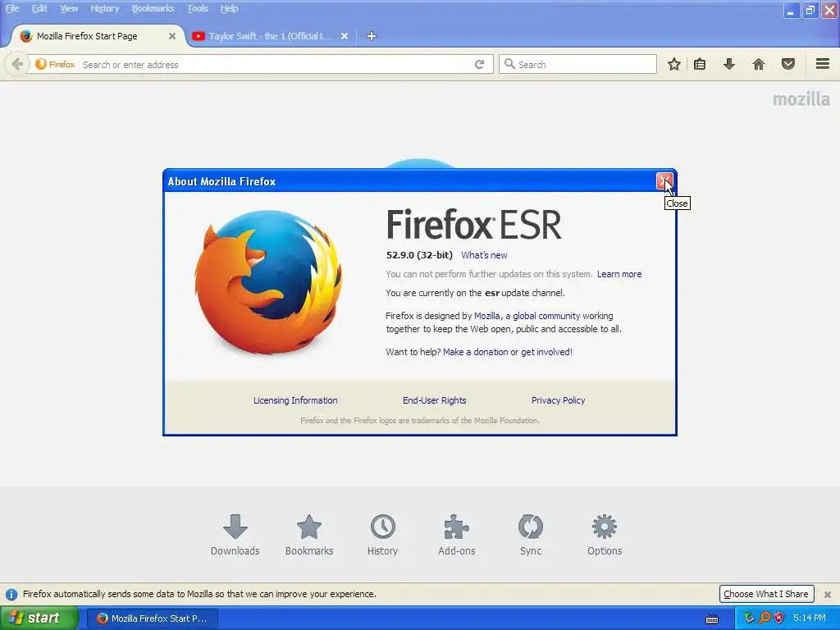This screenshot has width=840, height=630.
Task: Open the Windows Start menu
Action: coord(39,619)
